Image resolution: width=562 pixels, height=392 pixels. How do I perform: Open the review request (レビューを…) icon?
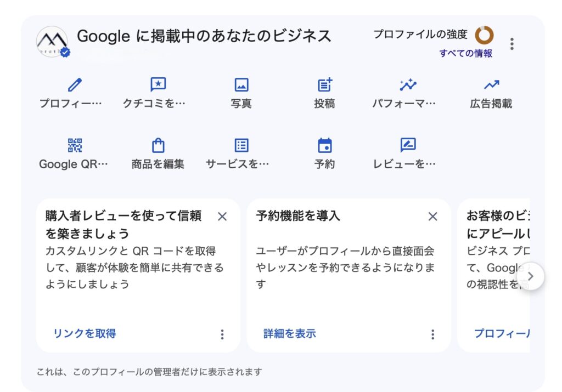[408, 145]
